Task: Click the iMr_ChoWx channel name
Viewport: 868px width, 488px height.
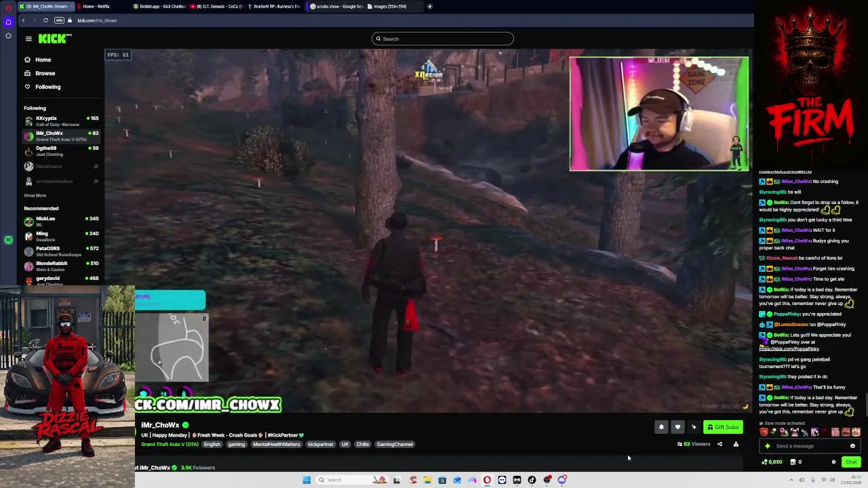Action: point(160,425)
